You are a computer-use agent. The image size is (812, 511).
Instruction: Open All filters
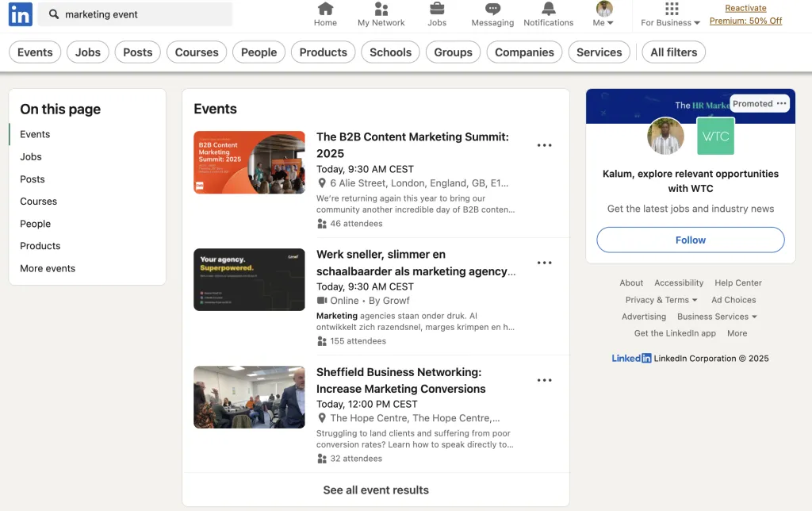tap(674, 52)
